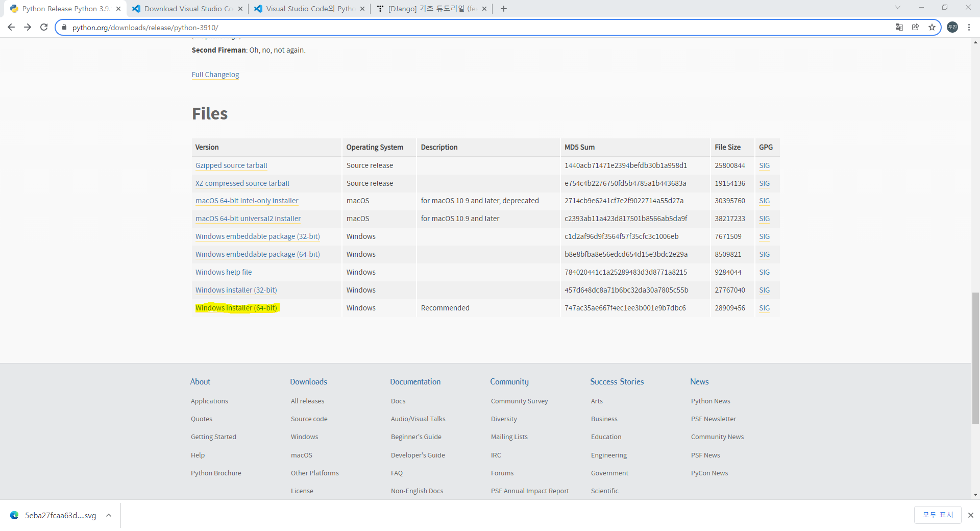Viewport: 980px width, 531px height.
Task: Download Windows help file
Action: pyautogui.click(x=224, y=272)
